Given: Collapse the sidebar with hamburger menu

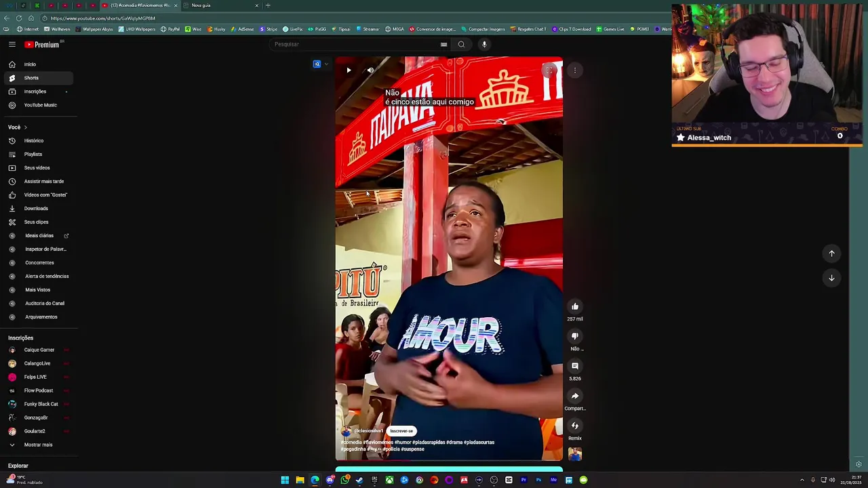Looking at the screenshot, I should tap(12, 45).
